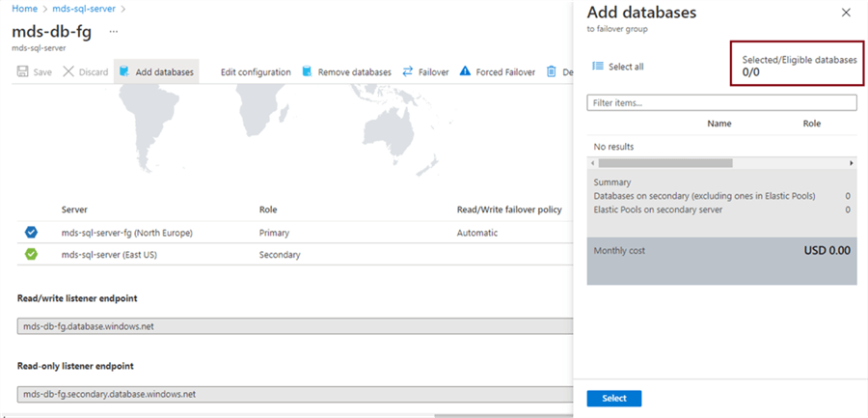Click the Monthly cost USD 0.00 value

point(827,251)
